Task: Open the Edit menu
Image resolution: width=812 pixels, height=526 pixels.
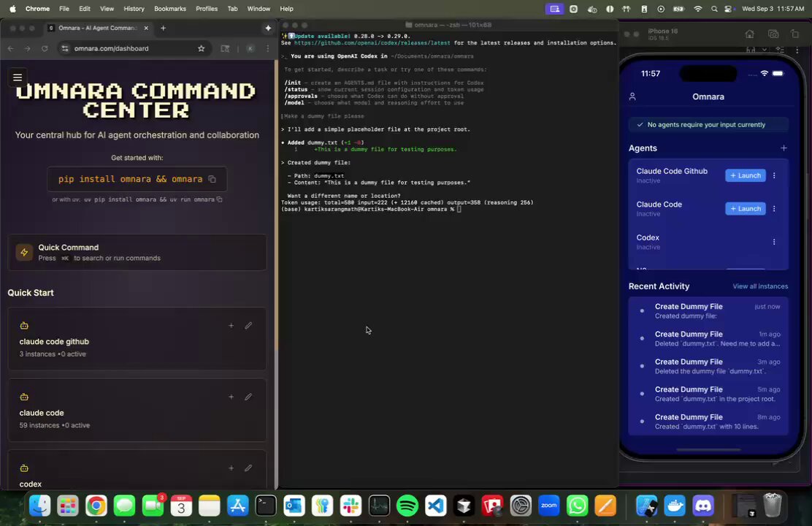Action: pos(85,9)
